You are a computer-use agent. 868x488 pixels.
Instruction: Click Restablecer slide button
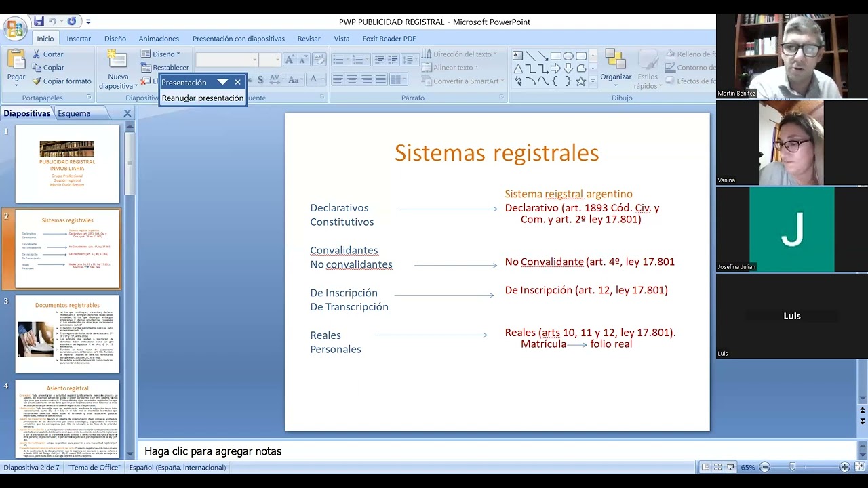tap(165, 68)
